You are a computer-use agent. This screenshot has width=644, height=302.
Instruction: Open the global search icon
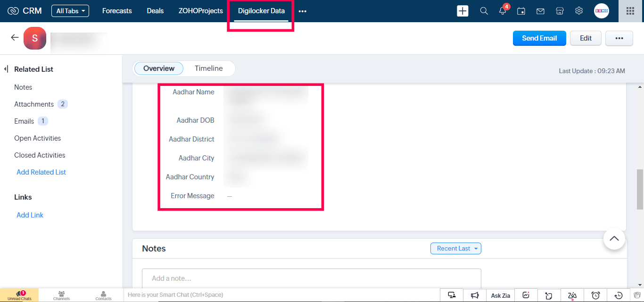(484, 11)
